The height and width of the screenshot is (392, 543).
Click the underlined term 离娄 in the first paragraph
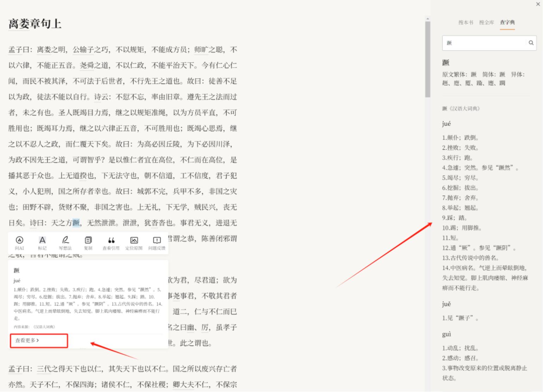[x=44, y=50]
